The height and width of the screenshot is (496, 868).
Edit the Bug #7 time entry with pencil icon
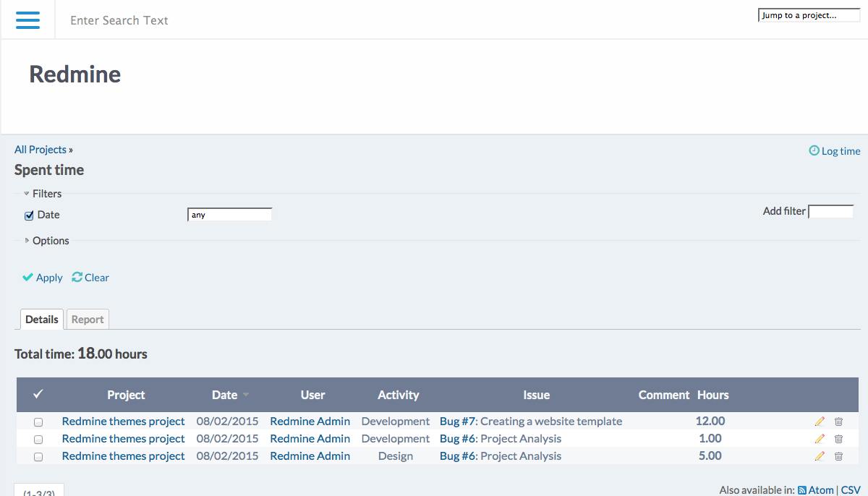[x=820, y=421]
